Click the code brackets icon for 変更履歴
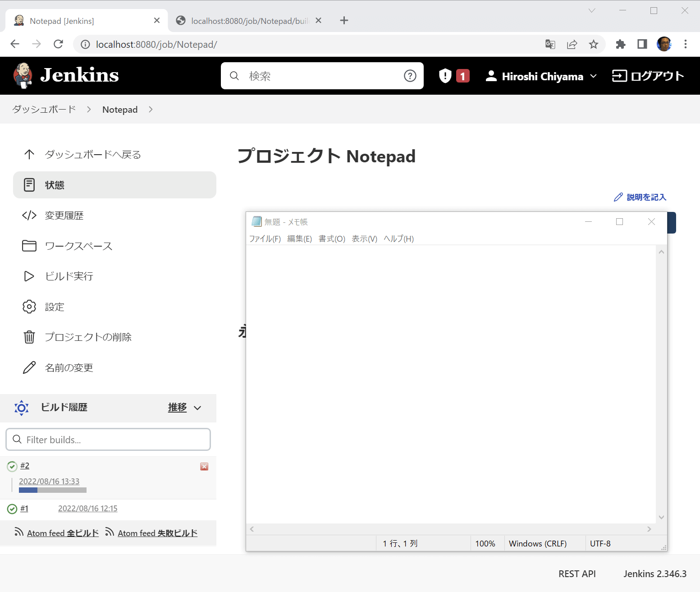Image resolution: width=700 pixels, height=592 pixels. point(29,216)
